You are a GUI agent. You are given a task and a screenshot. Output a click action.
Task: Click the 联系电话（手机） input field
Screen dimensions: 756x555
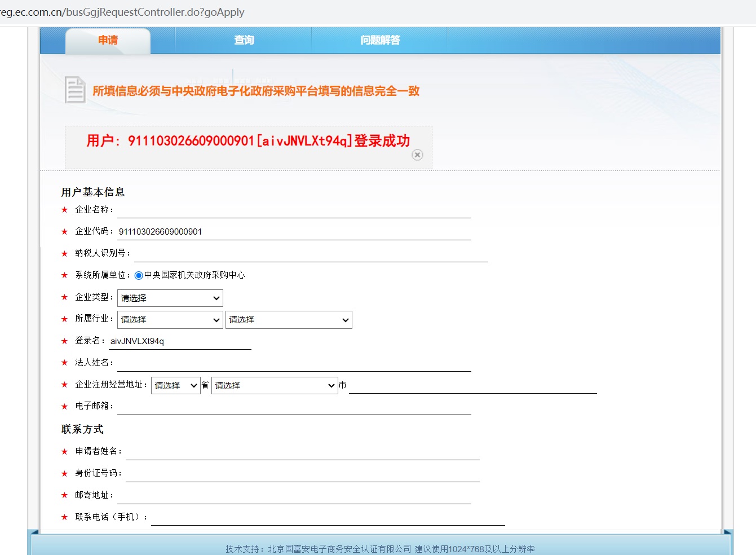coord(328,517)
